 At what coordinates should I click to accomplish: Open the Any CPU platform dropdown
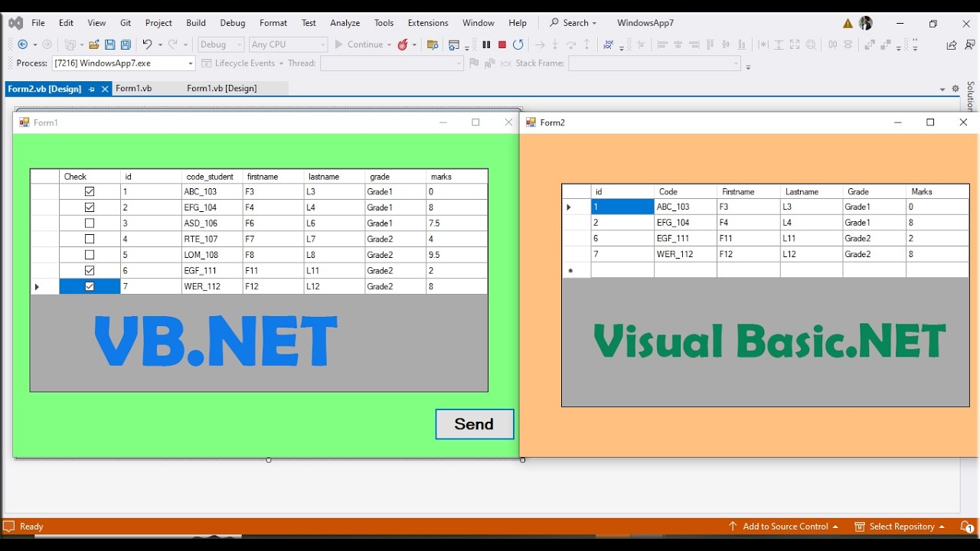288,44
